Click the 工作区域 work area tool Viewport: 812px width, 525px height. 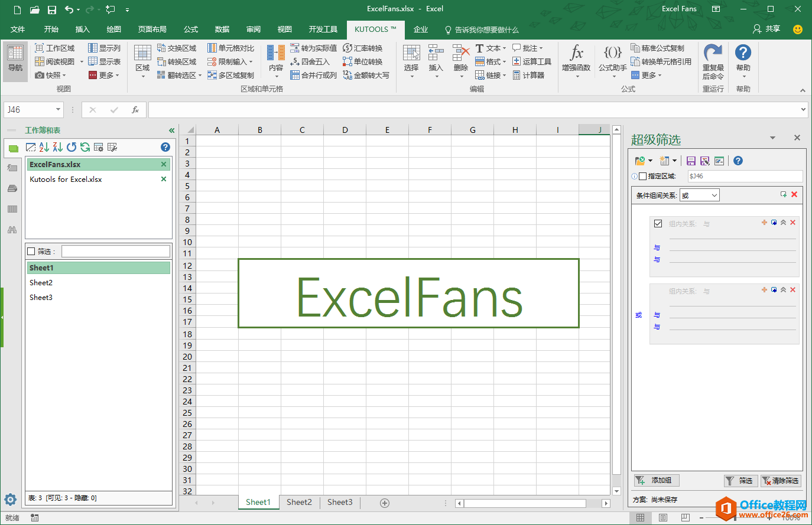pyautogui.click(x=55, y=48)
